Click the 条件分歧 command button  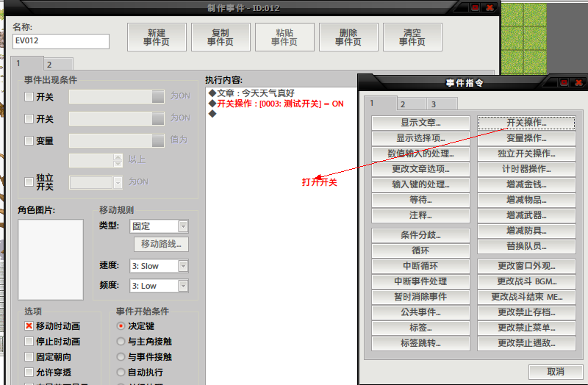pos(420,235)
